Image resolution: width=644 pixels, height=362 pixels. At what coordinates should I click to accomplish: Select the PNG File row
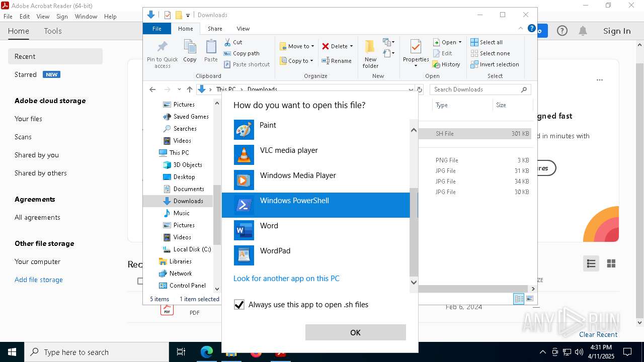475,160
